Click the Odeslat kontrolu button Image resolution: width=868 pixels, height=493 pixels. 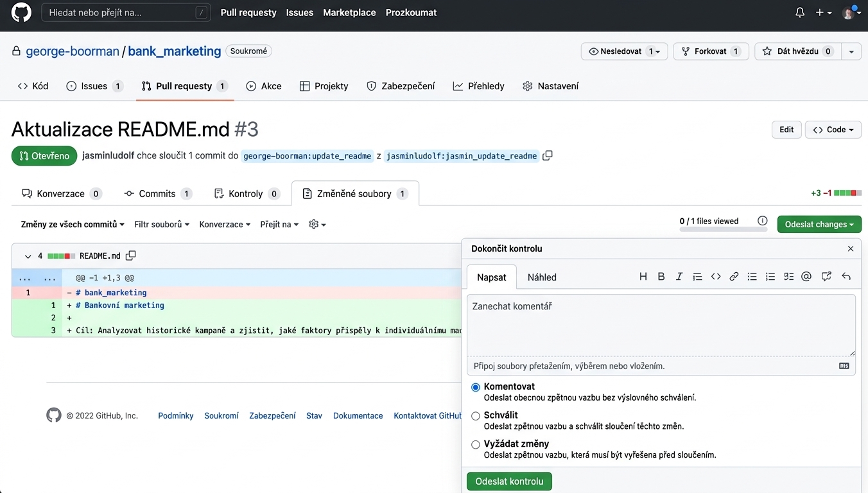pos(509,481)
